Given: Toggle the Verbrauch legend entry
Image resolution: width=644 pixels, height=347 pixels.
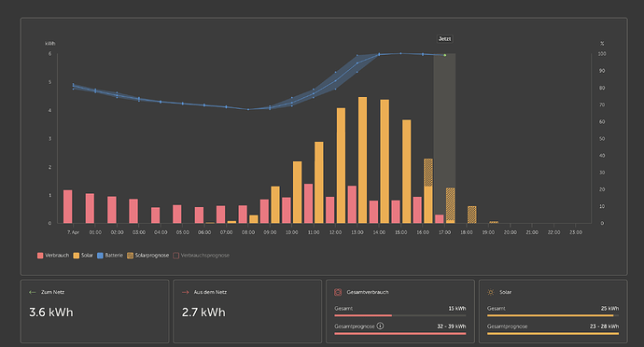Looking at the screenshot, I should [53, 256].
